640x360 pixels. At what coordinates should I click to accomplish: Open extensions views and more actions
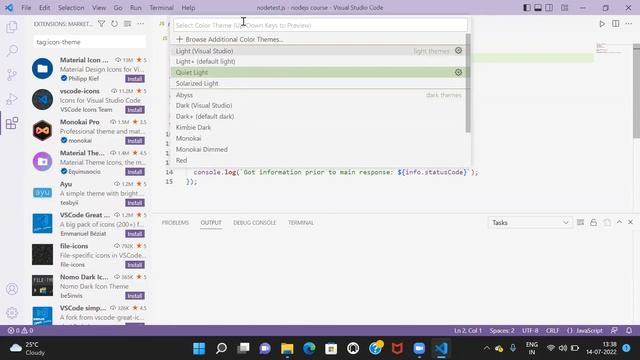click(x=140, y=24)
